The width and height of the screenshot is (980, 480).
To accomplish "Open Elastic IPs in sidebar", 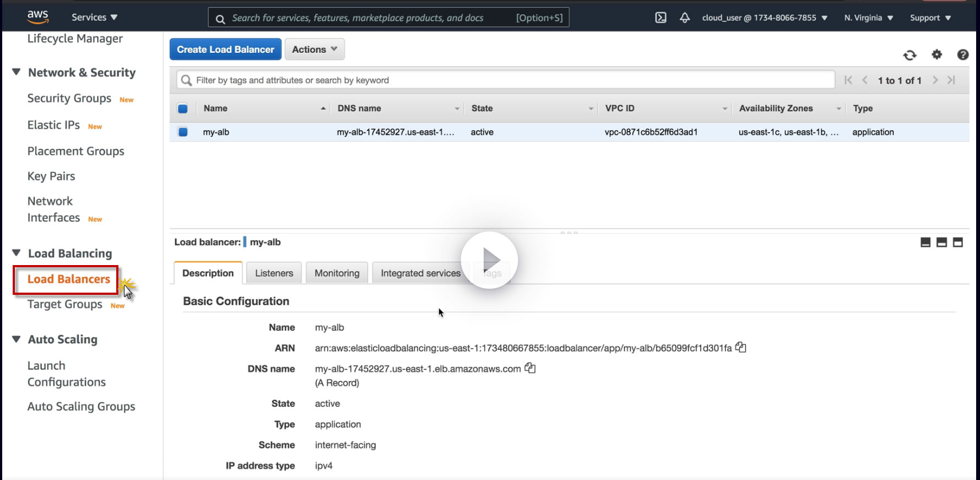I will (53, 125).
